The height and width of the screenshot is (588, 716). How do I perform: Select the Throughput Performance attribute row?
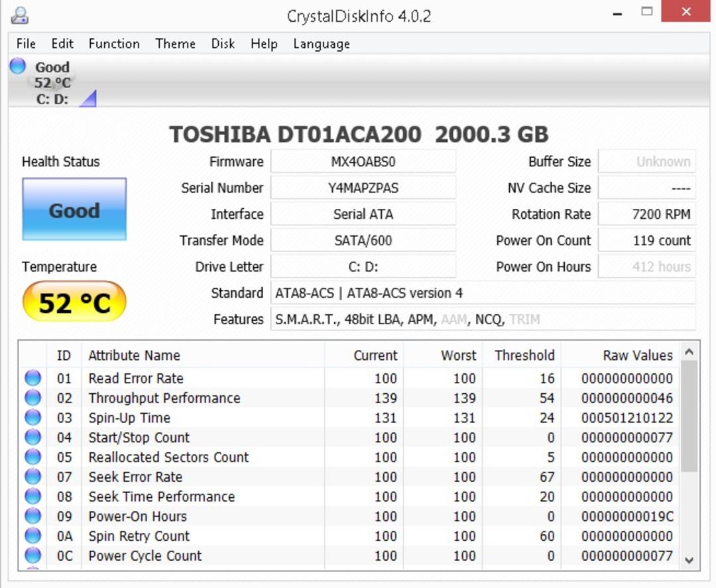point(349,398)
